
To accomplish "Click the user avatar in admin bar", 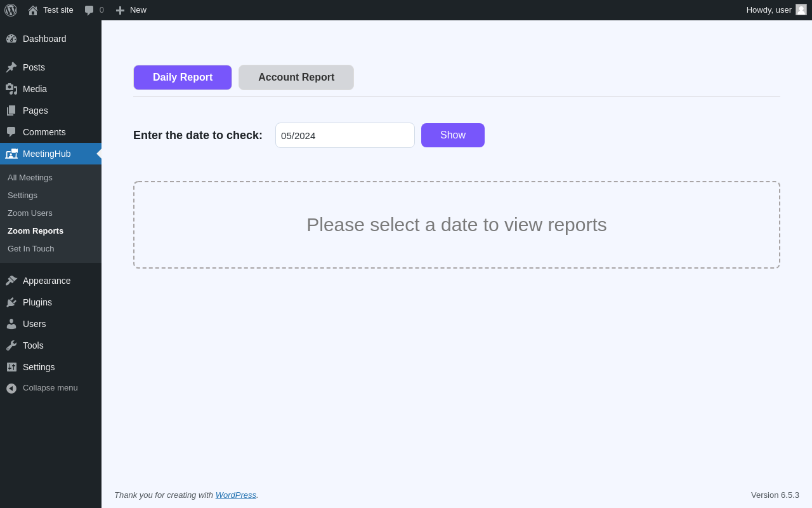I will (x=801, y=10).
